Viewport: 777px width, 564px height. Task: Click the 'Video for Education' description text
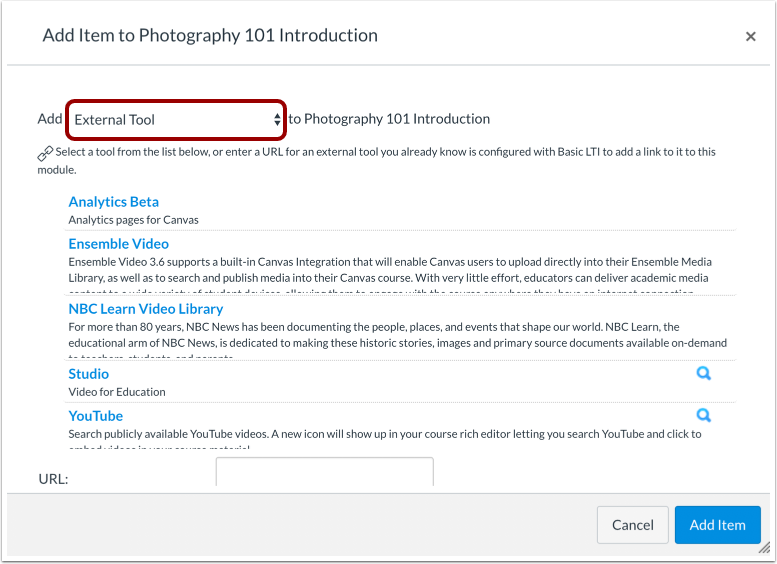pyautogui.click(x=117, y=392)
